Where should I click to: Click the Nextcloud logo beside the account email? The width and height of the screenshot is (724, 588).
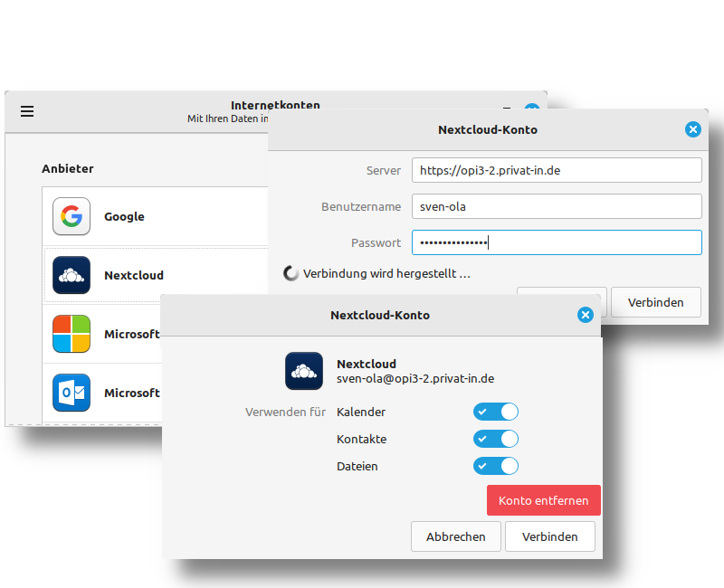pos(304,371)
